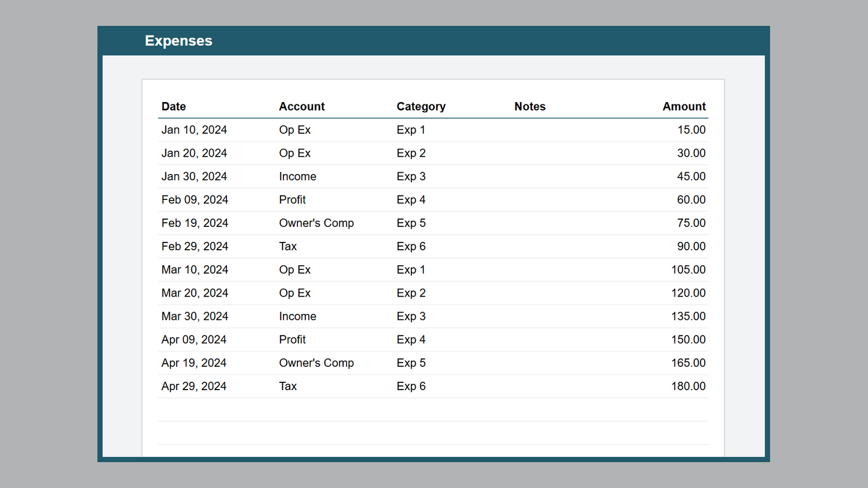Select Owner's Comp in Feb 19 row
The image size is (868, 488).
(x=316, y=223)
